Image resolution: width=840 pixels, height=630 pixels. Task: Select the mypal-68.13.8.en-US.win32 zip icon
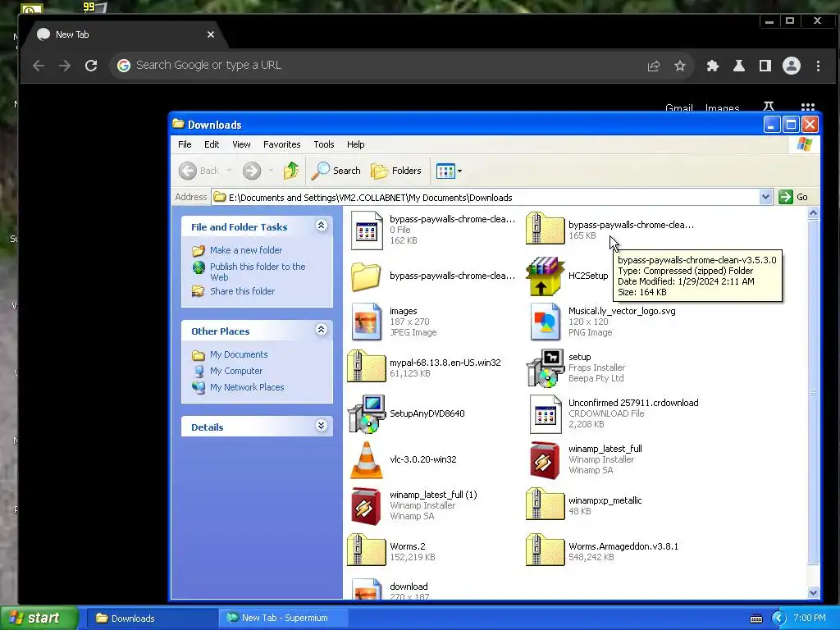(x=367, y=366)
